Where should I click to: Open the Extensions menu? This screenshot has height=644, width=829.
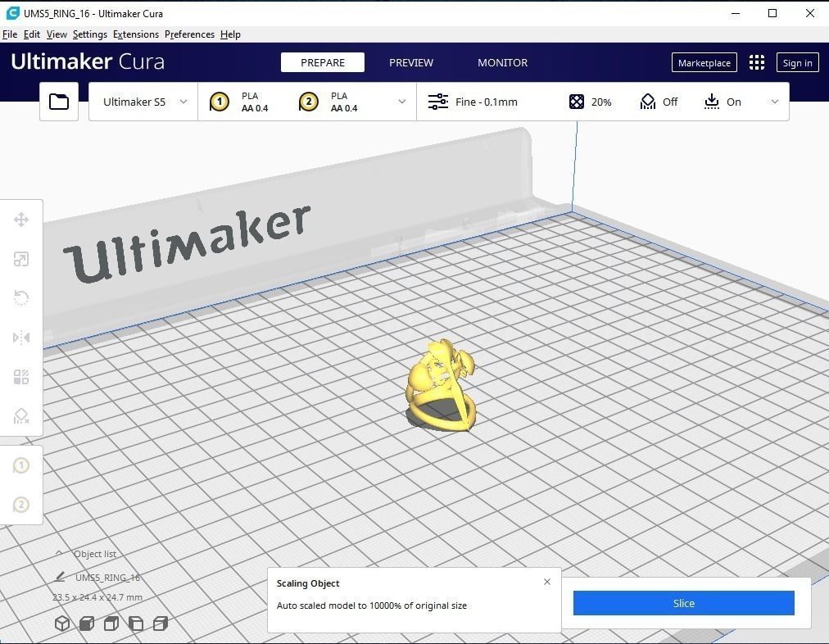[x=136, y=34]
